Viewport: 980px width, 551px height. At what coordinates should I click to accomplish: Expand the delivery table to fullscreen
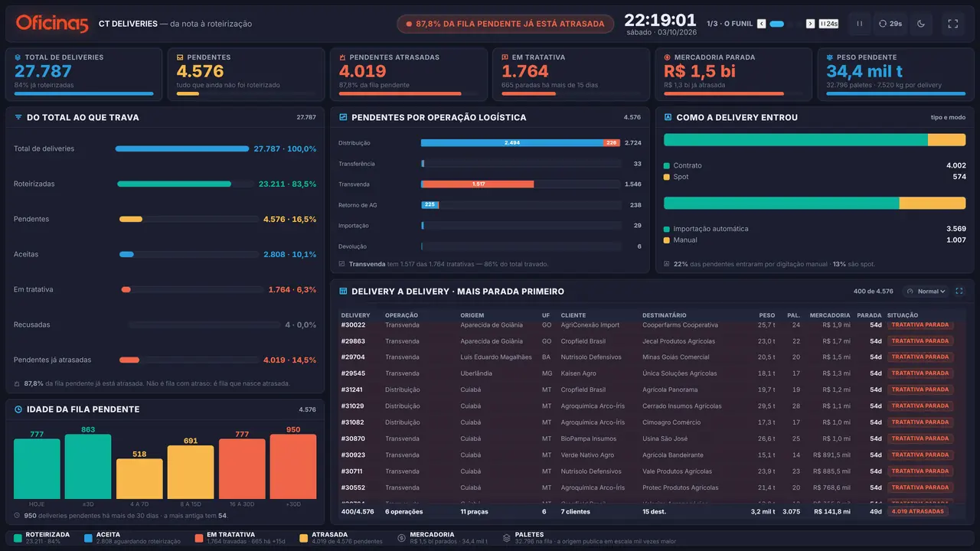[959, 291]
